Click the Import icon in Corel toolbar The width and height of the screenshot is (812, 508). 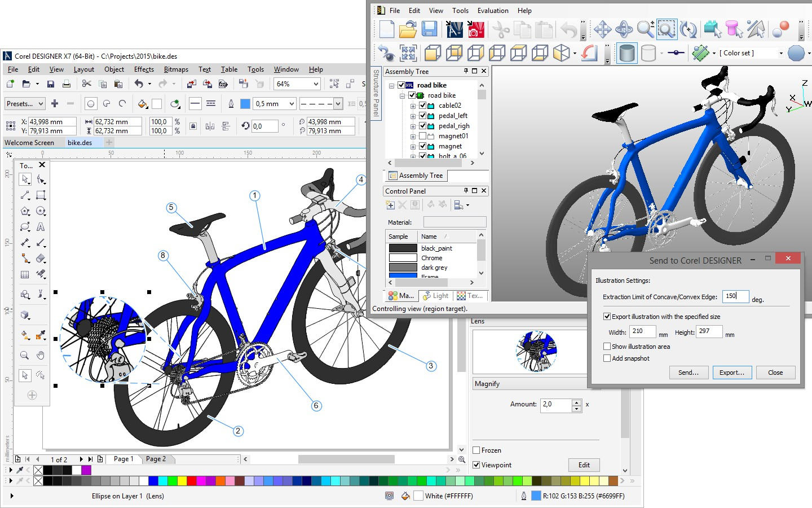[192, 84]
